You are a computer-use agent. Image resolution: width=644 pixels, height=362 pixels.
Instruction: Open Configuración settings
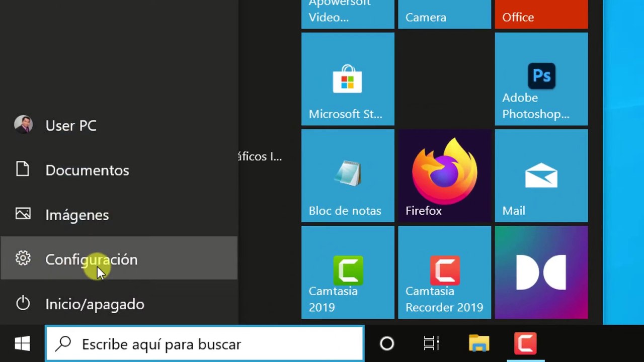click(x=119, y=258)
